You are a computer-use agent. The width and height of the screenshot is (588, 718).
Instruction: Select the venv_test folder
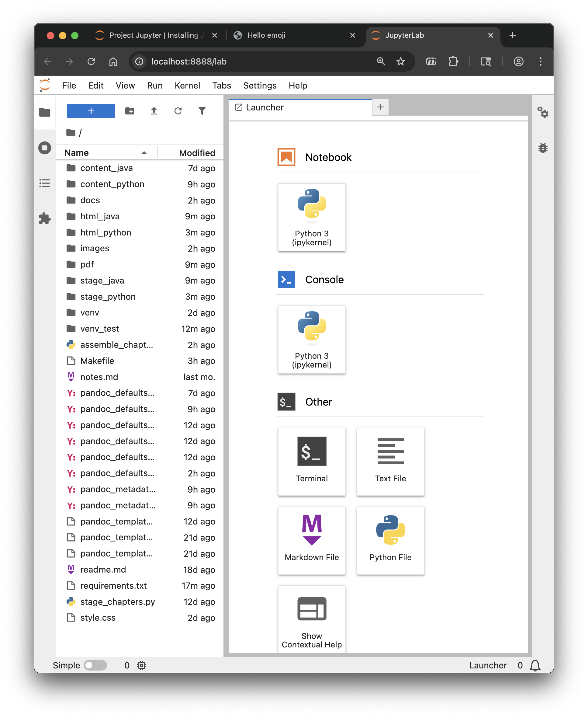[x=140, y=329]
